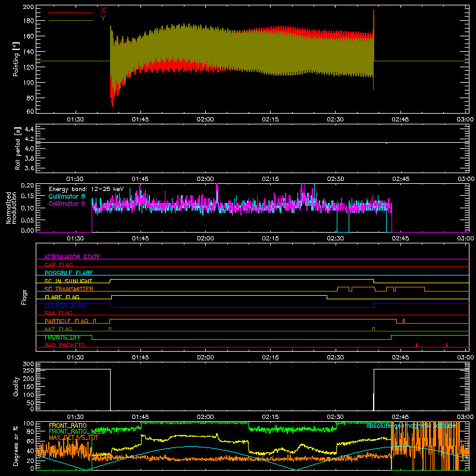Viewport: 476px width, 476px height.
Task: Select the Pointing ["] axis title
Action: click(x=16, y=59)
